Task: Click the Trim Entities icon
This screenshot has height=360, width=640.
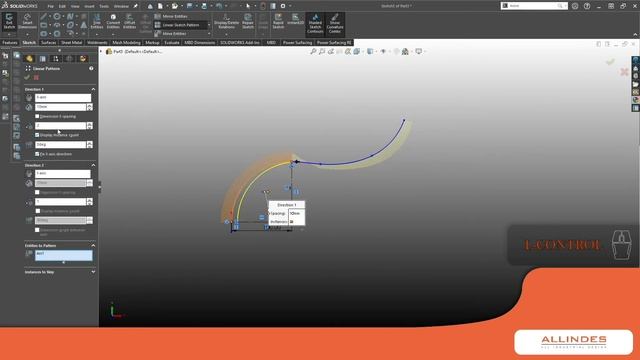Action: tap(97, 21)
